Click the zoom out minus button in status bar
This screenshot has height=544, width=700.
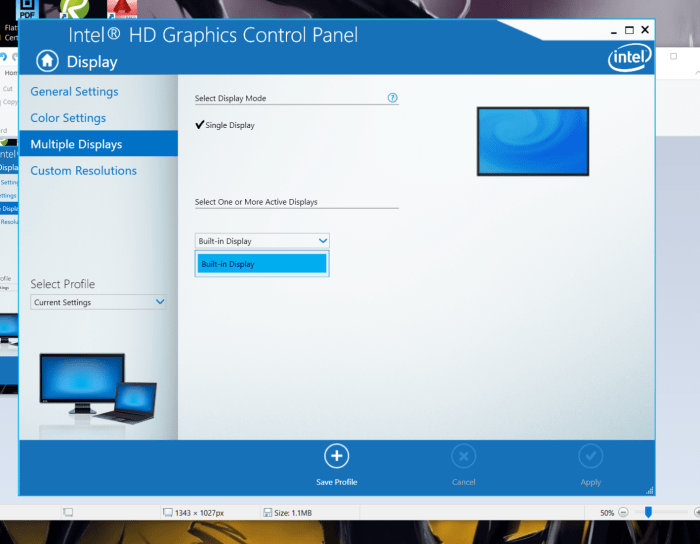tap(624, 512)
